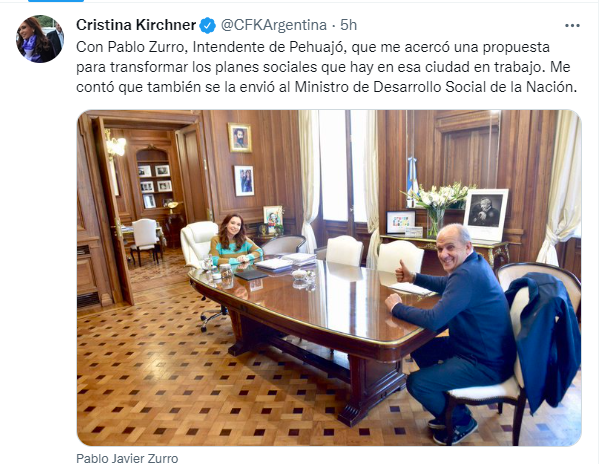Click the woman seated at the desk in the photo
This screenshot has width=605, height=464.
coord(235,241)
